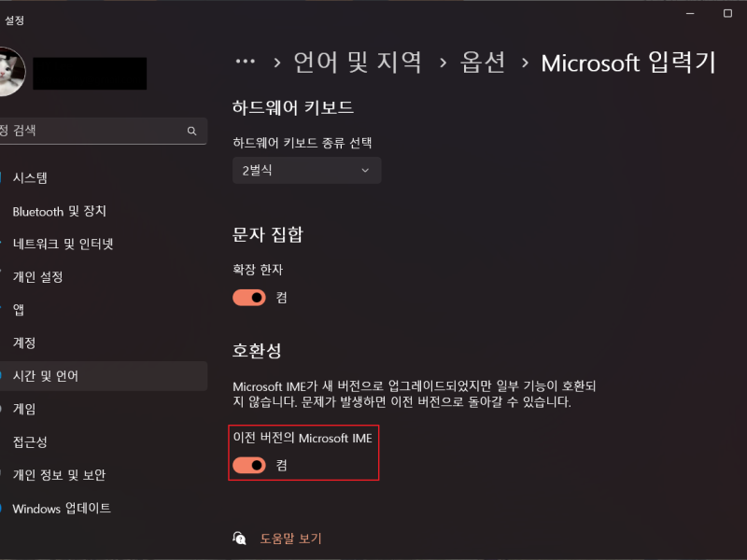Go to 언어 및 지역 breadcrumb

(358, 63)
